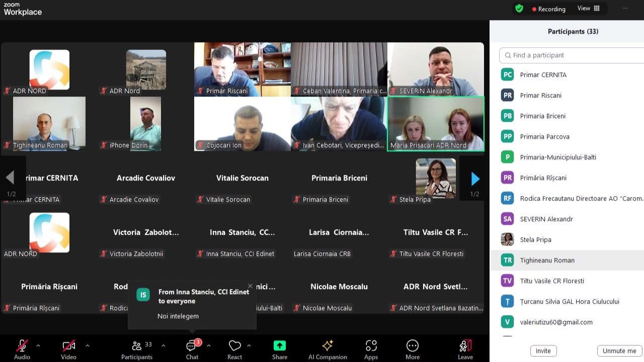
Task: Select Rodica Frecautanu participant row
Action: pos(568,199)
